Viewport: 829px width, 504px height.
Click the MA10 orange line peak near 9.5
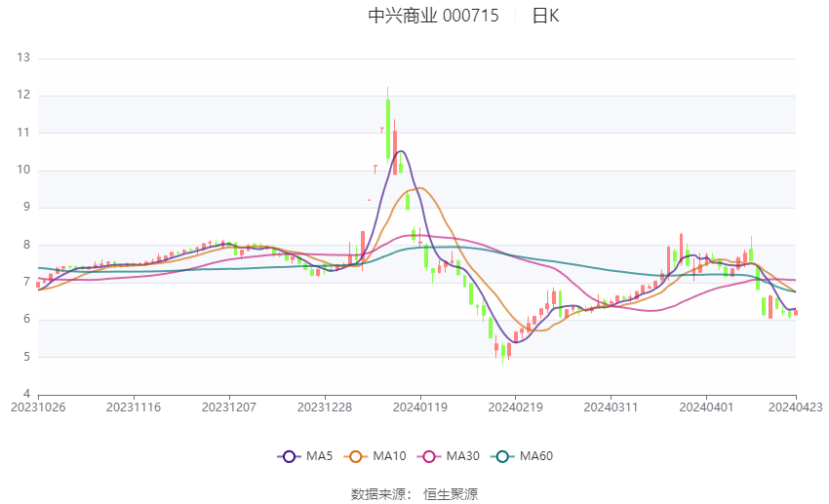coord(419,187)
